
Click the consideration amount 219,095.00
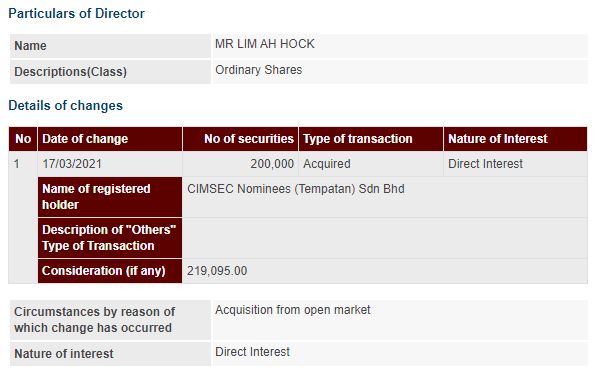[217, 271]
